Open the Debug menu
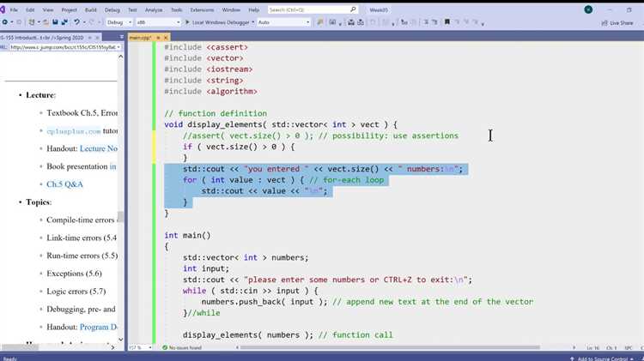The height and width of the screenshot is (361, 644). (112, 9)
